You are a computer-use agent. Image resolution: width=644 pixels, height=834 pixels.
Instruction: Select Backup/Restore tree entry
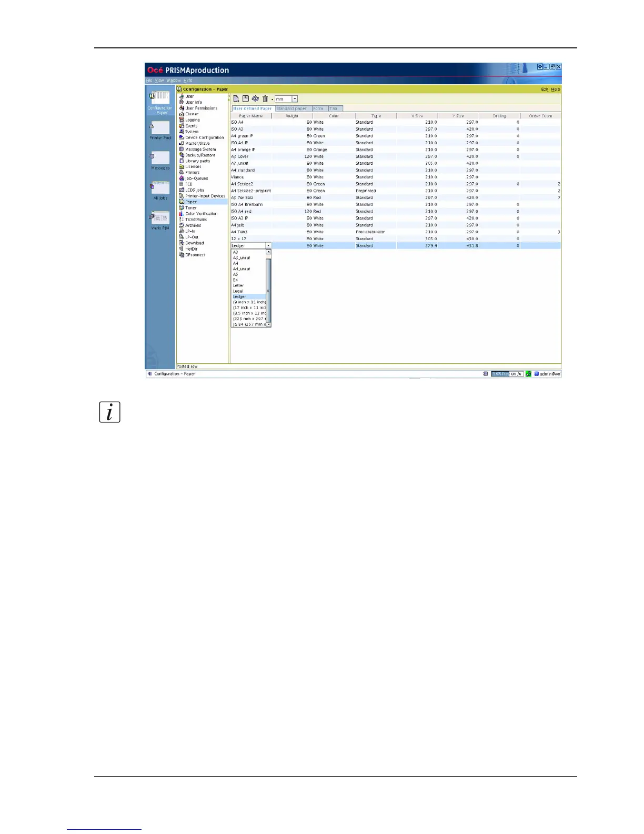[x=200, y=155]
